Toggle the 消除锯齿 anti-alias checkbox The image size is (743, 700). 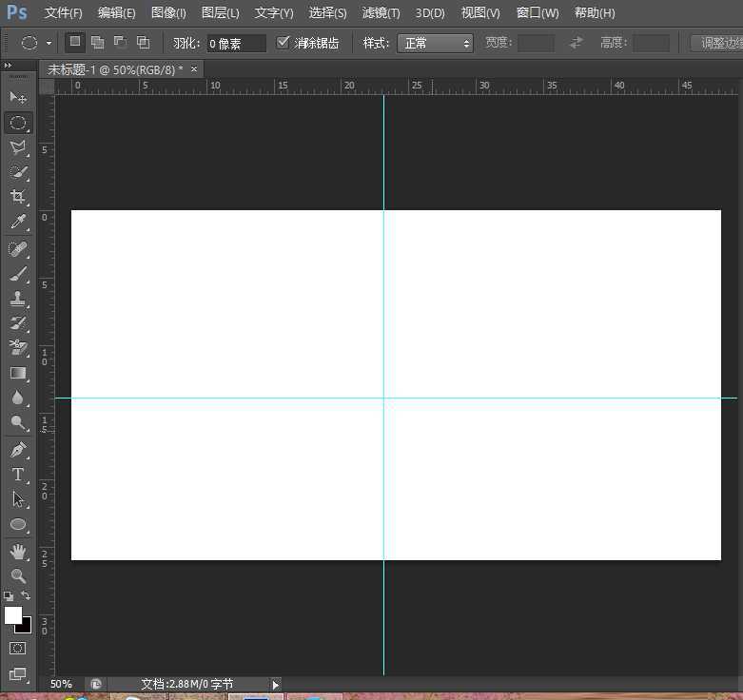(x=283, y=43)
